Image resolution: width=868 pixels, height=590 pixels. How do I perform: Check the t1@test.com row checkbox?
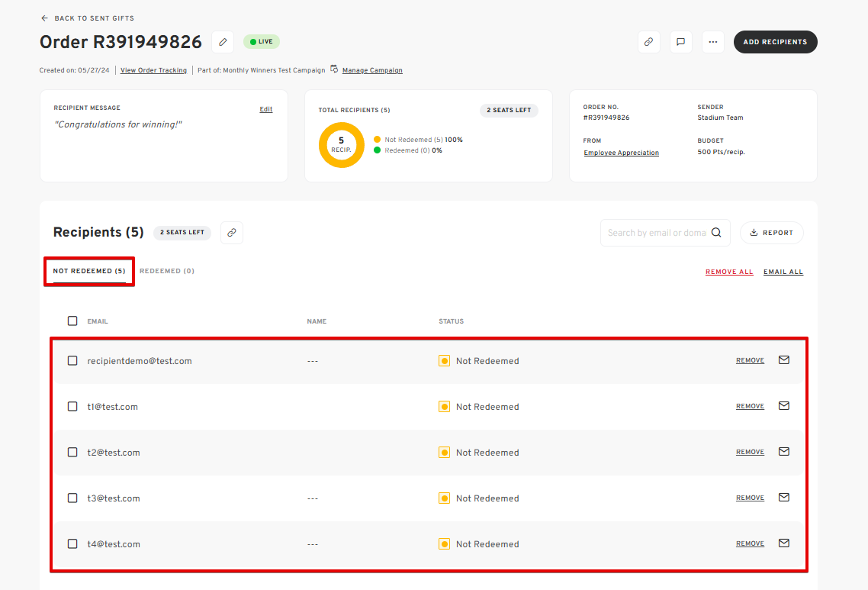coord(72,407)
